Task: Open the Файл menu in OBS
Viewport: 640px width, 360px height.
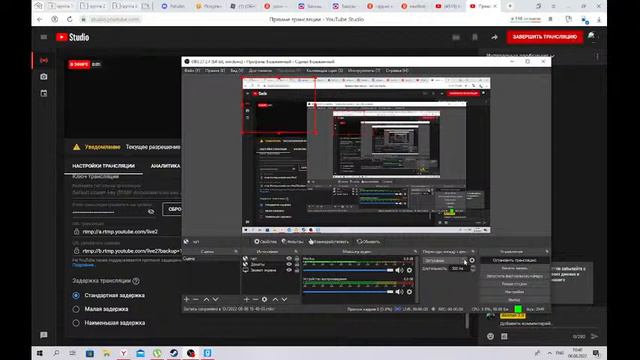Action: coord(192,71)
